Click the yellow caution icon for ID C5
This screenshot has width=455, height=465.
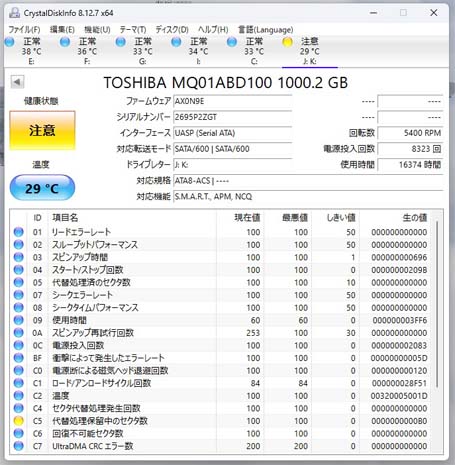point(19,421)
